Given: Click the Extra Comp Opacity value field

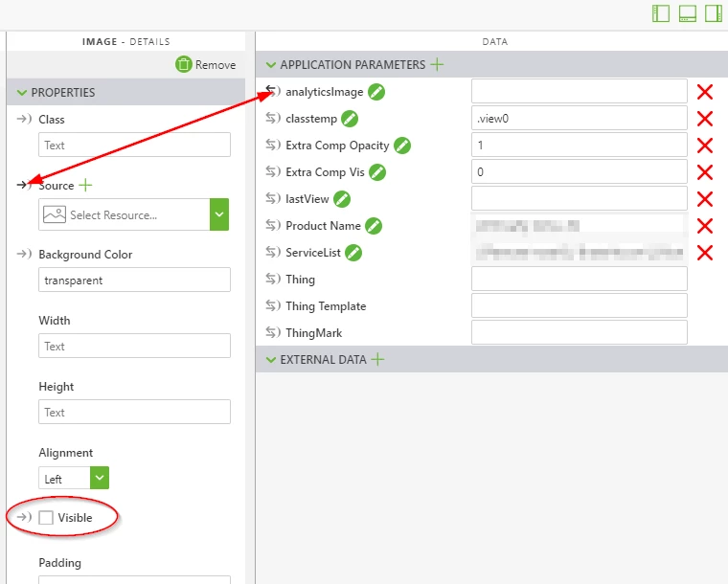Looking at the screenshot, I should click(580, 145).
